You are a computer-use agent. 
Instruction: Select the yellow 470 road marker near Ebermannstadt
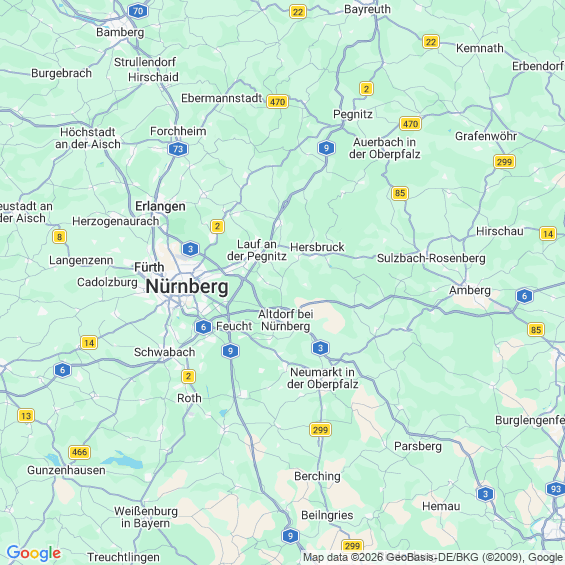pos(277,102)
